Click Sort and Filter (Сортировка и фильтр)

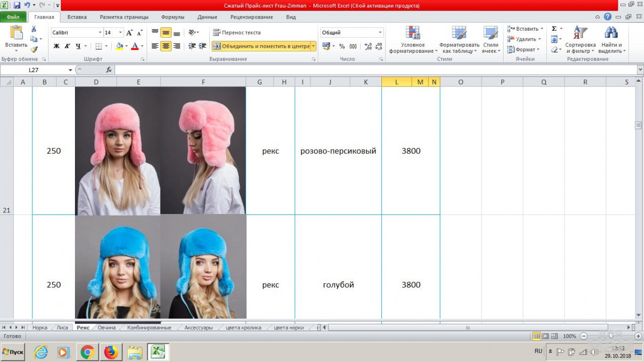[580, 40]
